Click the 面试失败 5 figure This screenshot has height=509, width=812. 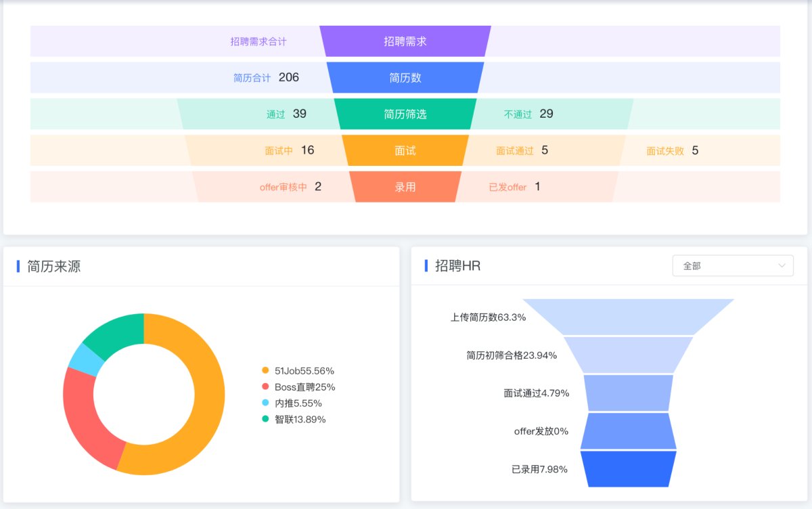[x=672, y=150]
